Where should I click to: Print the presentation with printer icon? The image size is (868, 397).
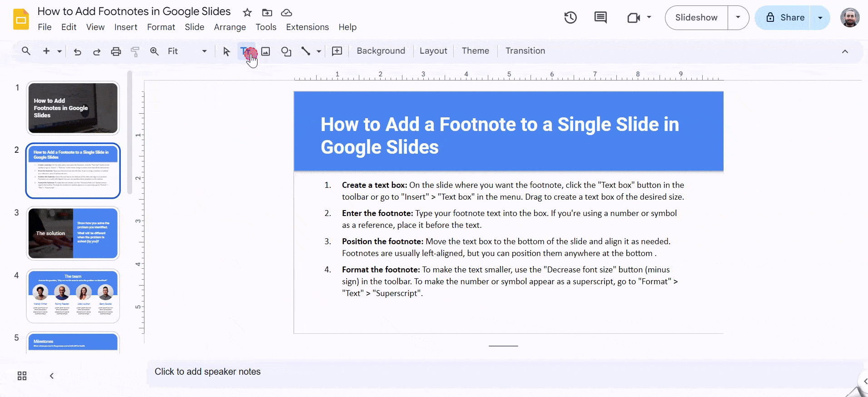coord(116,51)
